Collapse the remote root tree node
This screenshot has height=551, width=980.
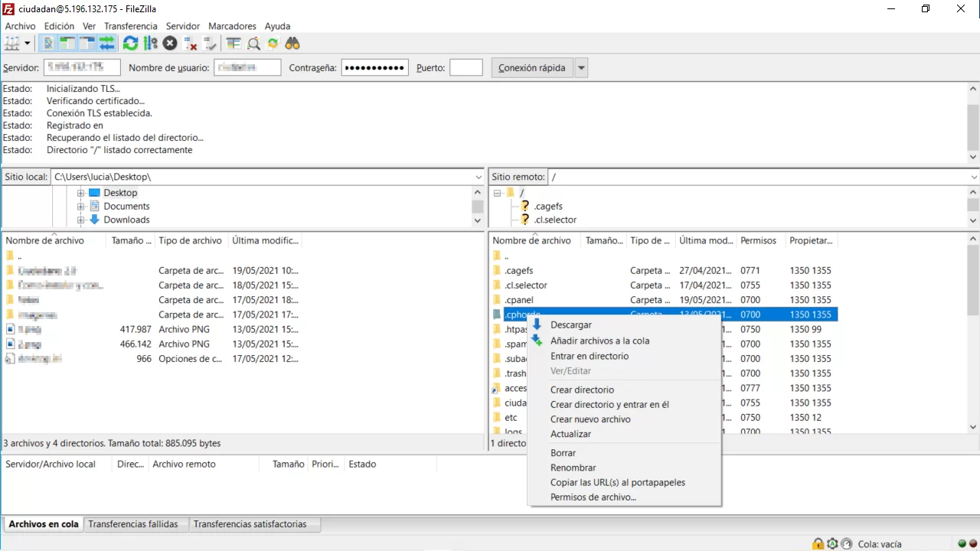[497, 193]
